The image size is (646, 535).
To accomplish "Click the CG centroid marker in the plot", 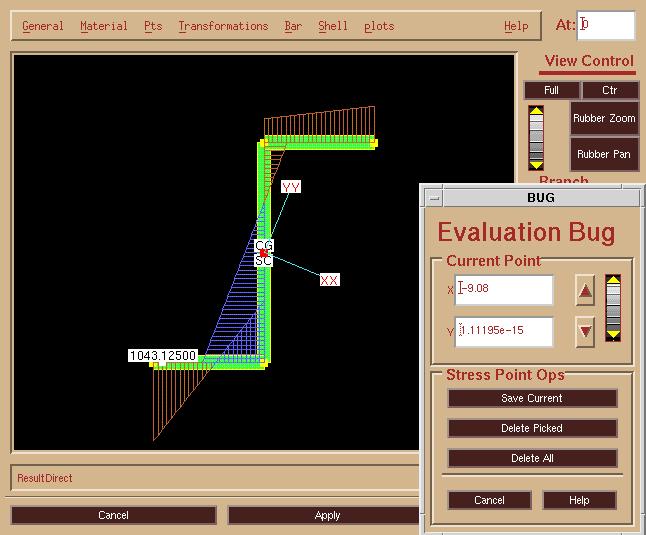I will point(264,245).
